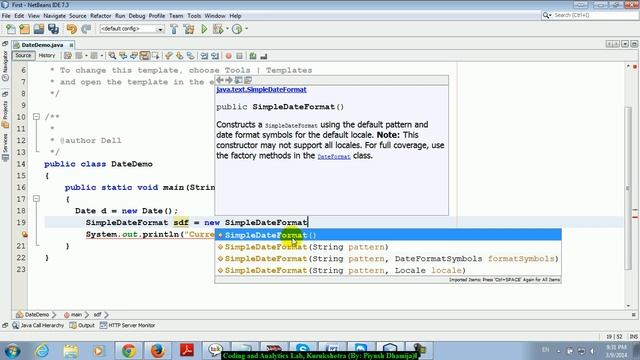640x360 pixels.
Task: Select completion with DateFormatSymbols formatSymbols
Action: pyautogui.click(x=388, y=259)
